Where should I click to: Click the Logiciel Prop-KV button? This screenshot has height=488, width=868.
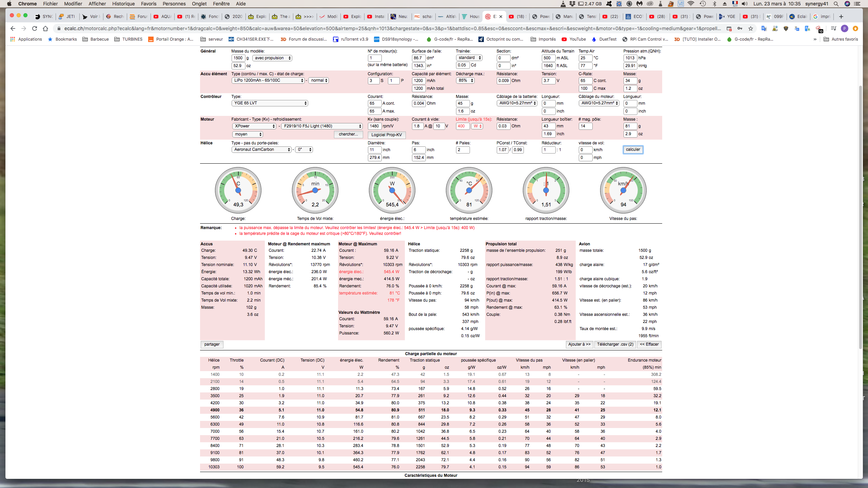pos(387,135)
